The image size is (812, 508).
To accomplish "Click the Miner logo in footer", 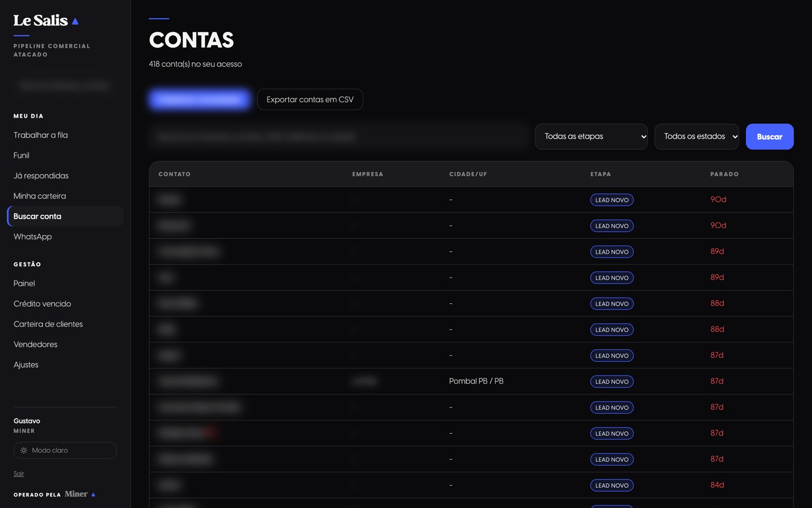I will (x=80, y=494).
